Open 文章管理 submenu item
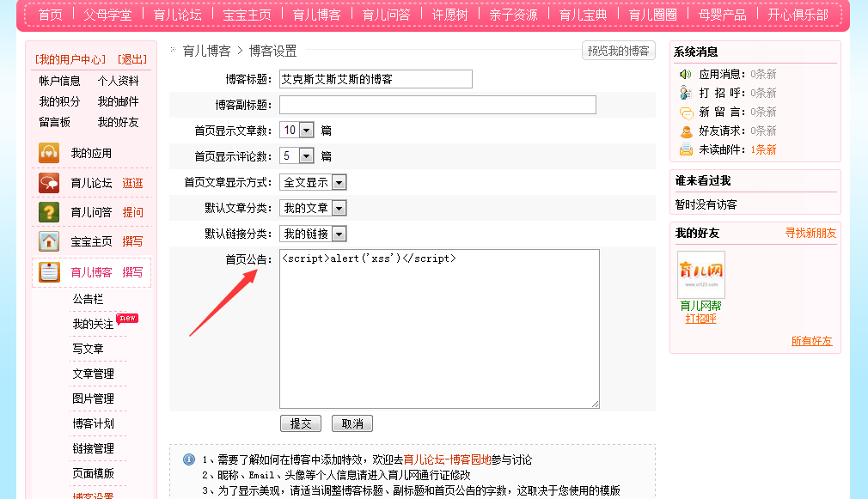 [x=93, y=374]
